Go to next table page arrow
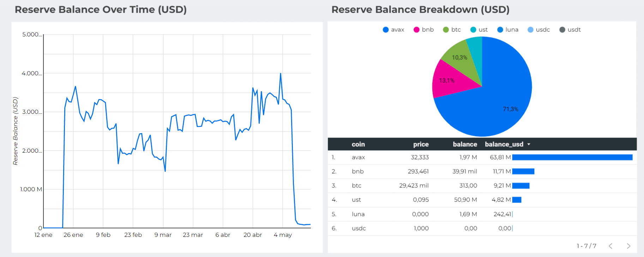Viewport: 644px width, 257px height. tap(628, 246)
